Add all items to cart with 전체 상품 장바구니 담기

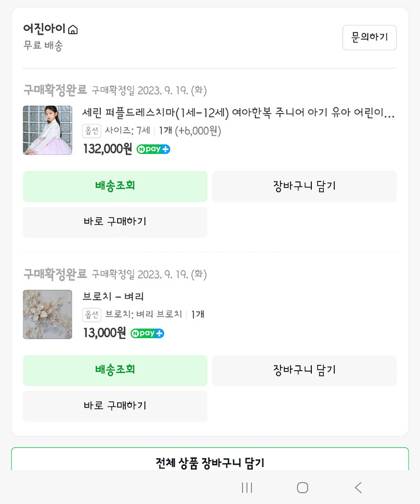[210, 462]
